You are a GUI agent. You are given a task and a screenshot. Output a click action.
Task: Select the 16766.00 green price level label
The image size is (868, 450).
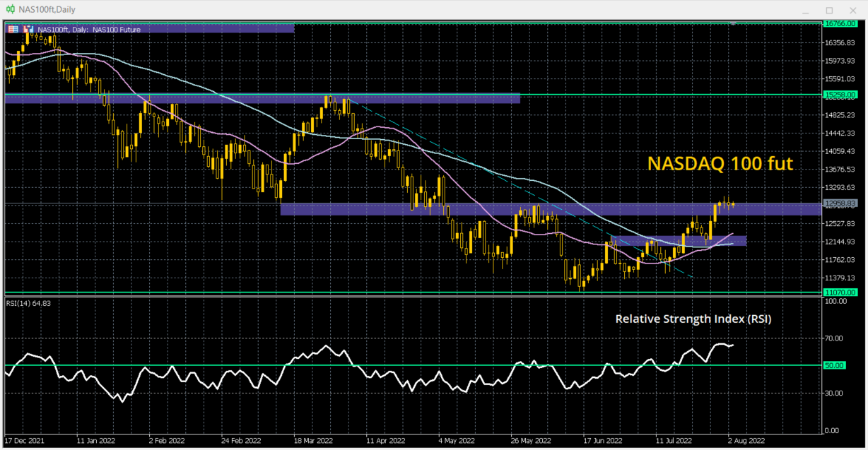point(840,23)
